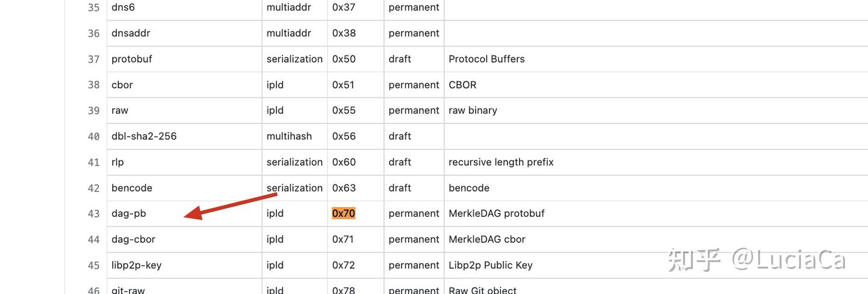Click line number 37
Screen dimensions: 868x294
tap(93, 60)
